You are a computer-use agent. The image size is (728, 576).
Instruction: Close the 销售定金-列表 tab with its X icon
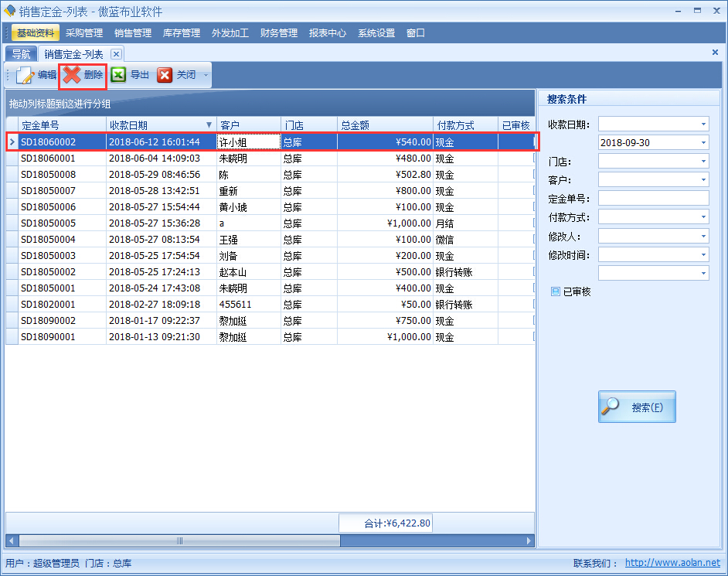(x=116, y=53)
